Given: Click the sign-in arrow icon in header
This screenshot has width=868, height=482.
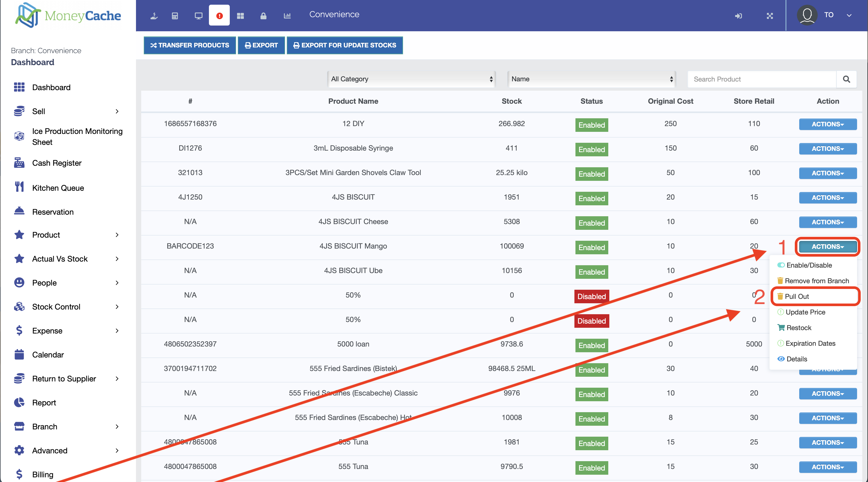Looking at the screenshot, I should [x=738, y=16].
